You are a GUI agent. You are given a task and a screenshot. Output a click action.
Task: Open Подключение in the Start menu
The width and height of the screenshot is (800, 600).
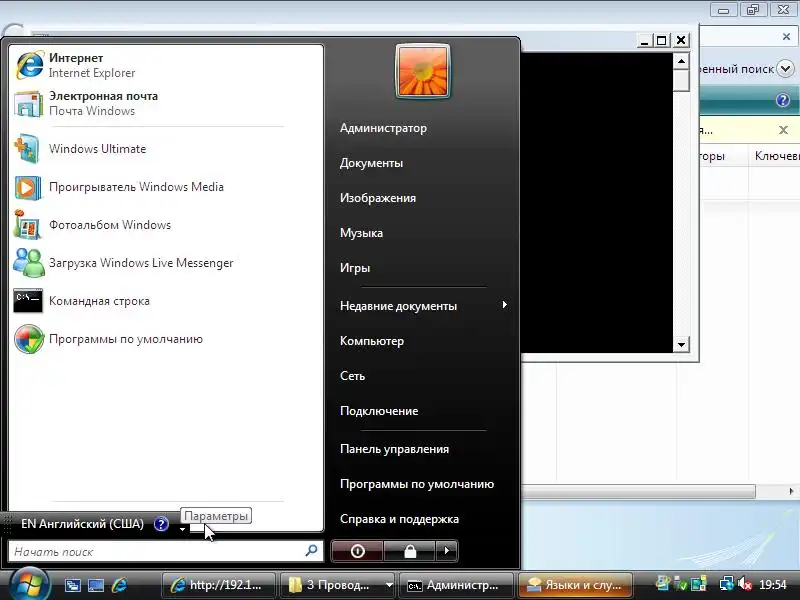[379, 411]
